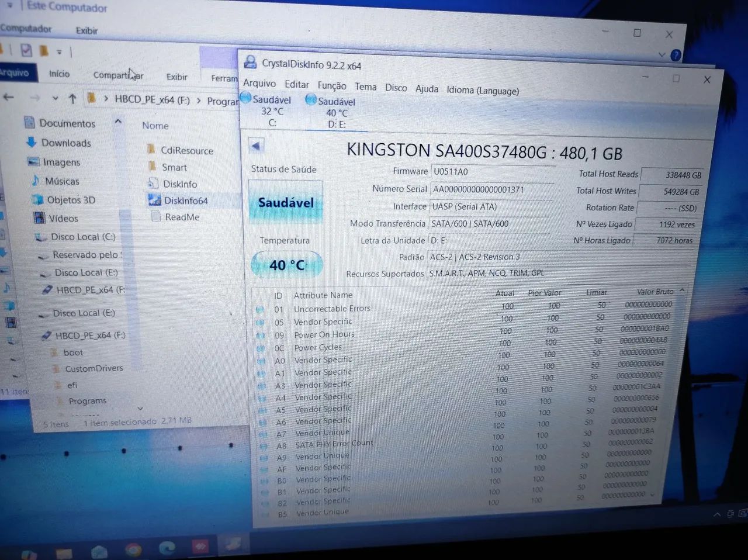
Task: Expand the Explorer ribbon with the chevron
Action: click(x=662, y=54)
